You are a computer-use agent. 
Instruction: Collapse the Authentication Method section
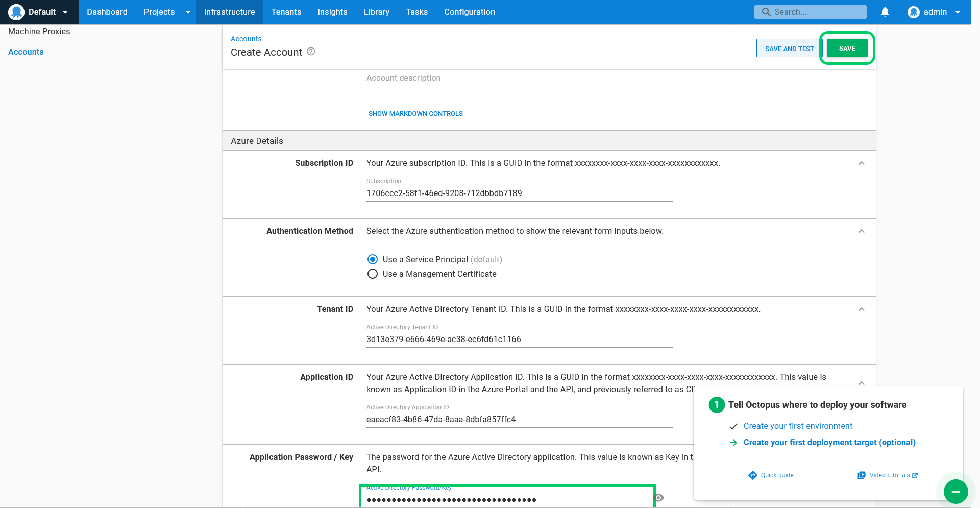pyautogui.click(x=862, y=231)
